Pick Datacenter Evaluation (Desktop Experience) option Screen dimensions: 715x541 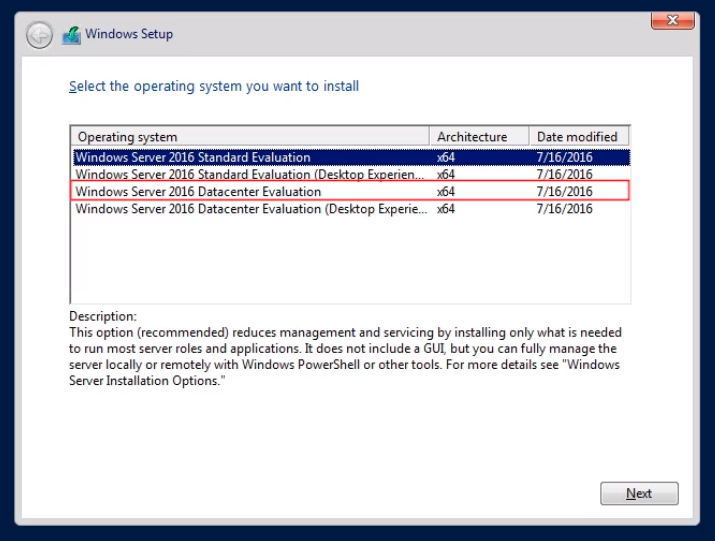(250, 209)
